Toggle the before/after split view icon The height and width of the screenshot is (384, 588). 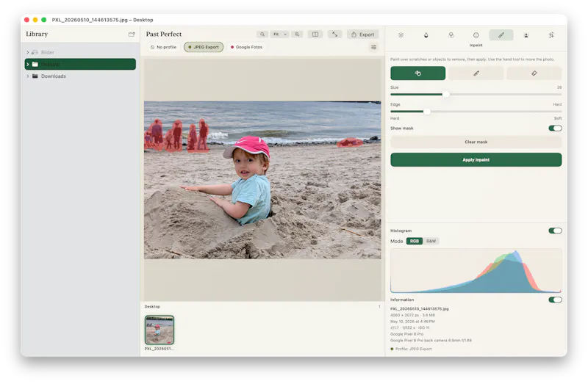[x=315, y=35]
